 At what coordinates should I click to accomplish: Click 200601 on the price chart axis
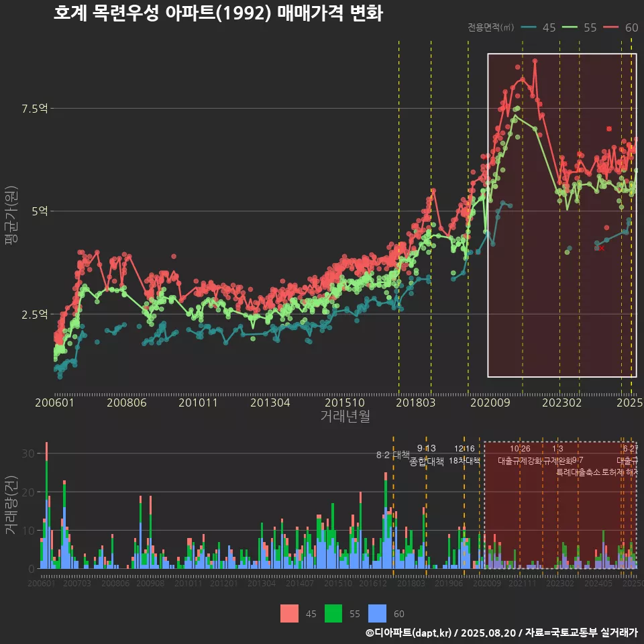click(x=54, y=402)
